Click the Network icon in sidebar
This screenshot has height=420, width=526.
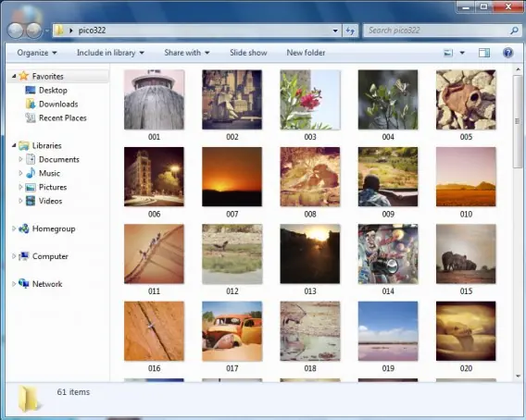24,284
